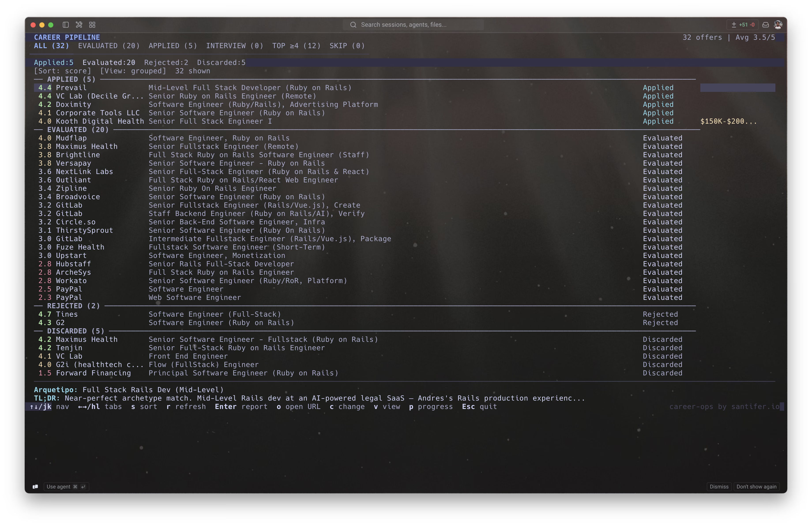Open the user avatar menu
The height and width of the screenshot is (526, 812).
[778, 25]
